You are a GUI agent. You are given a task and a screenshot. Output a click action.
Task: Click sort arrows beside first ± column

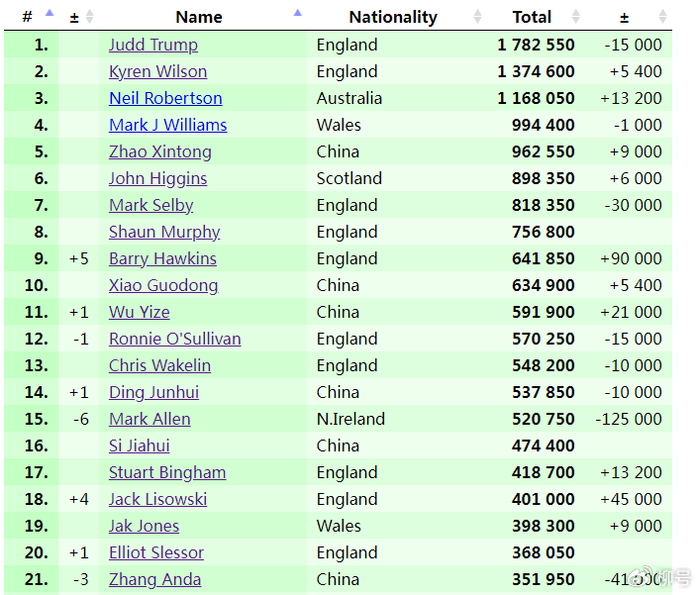coord(90,17)
